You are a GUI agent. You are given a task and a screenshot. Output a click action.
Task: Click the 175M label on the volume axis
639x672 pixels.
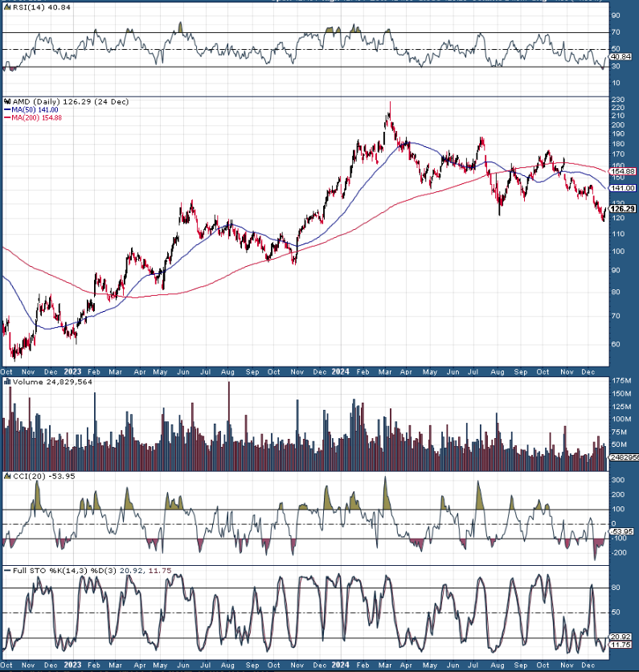621,379
